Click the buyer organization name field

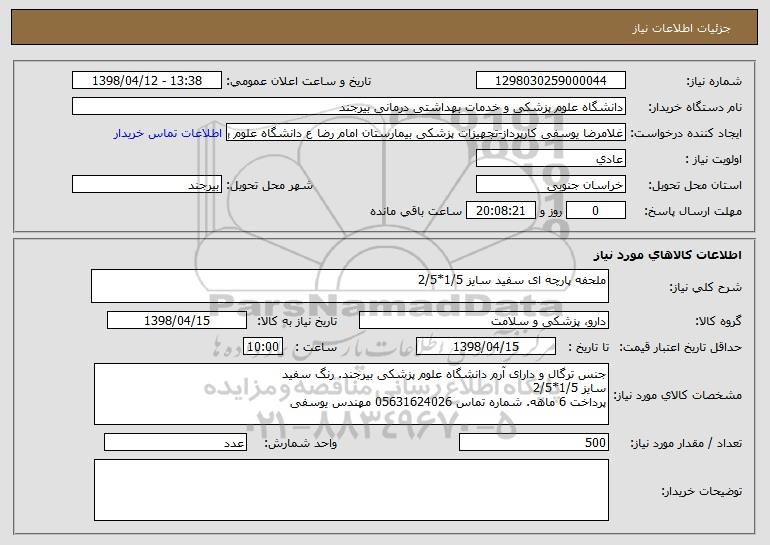349,107
